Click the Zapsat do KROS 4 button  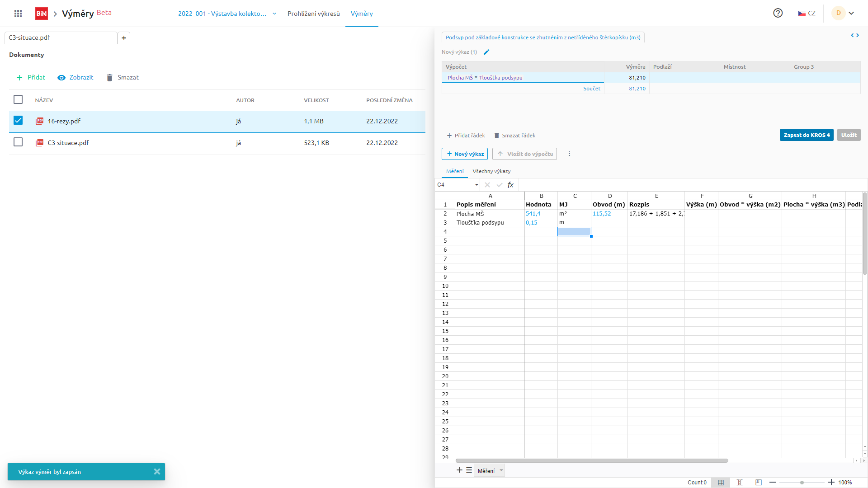pyautogui.click(x=806, y=135)
